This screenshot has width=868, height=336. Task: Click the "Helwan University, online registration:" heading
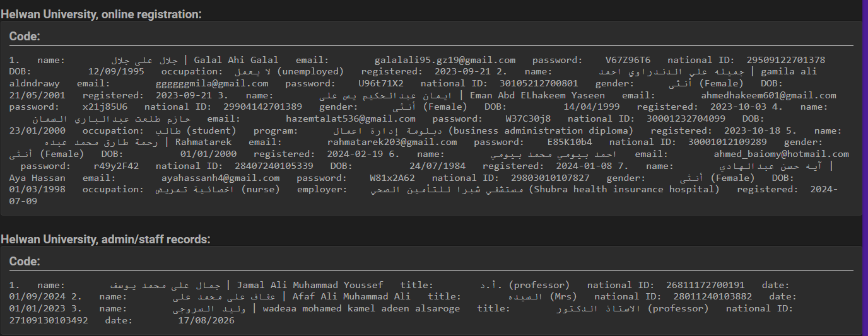(x=102, y=13)
